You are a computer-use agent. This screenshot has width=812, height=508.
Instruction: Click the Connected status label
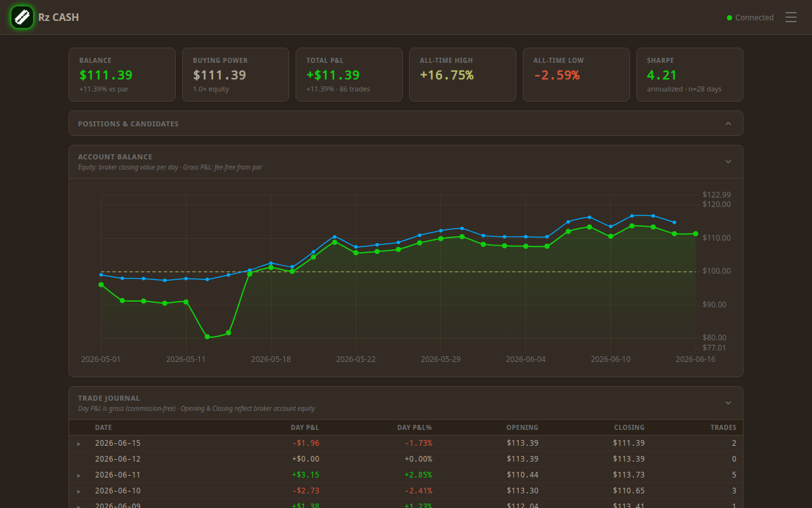(754, 18)
